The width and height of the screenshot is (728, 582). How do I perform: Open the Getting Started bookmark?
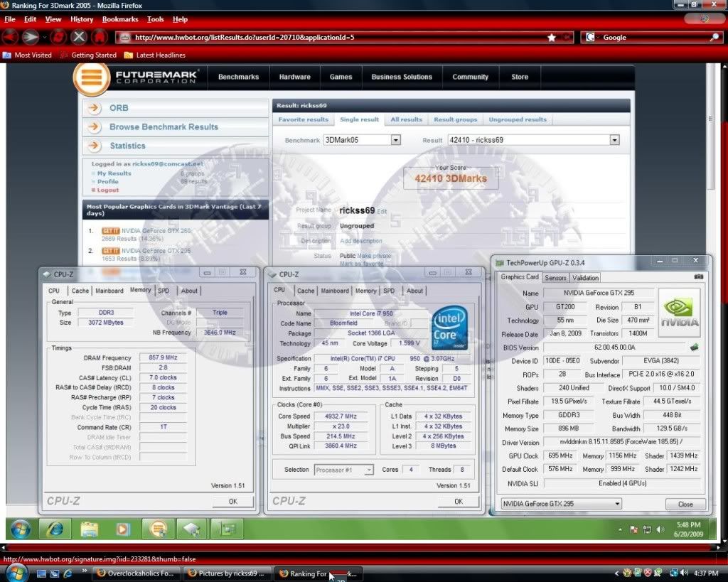pyautogui.click(x=88, y=55)
